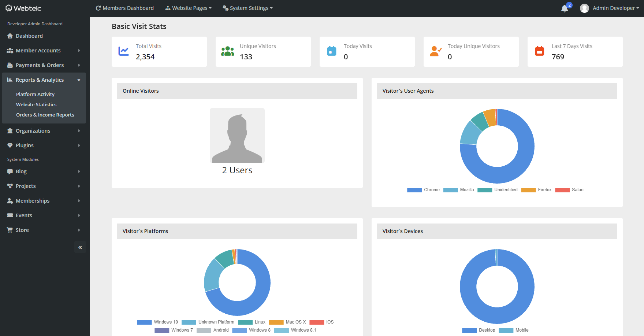Screen dimensions: 644x336
Task: Click the Member Accounts users icon
Action: pyautogui.click(x=10, y=51)
